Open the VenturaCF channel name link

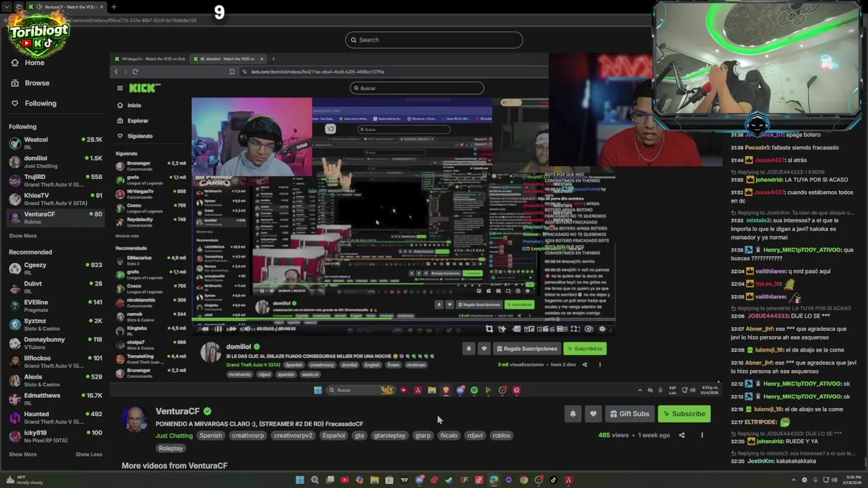click(178, 411)
